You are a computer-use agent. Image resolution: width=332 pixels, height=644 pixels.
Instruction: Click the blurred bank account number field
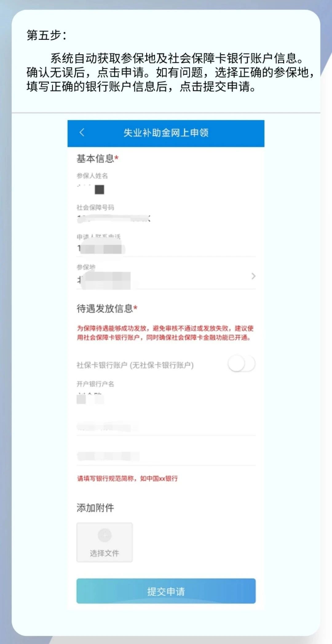coord(166,427)
